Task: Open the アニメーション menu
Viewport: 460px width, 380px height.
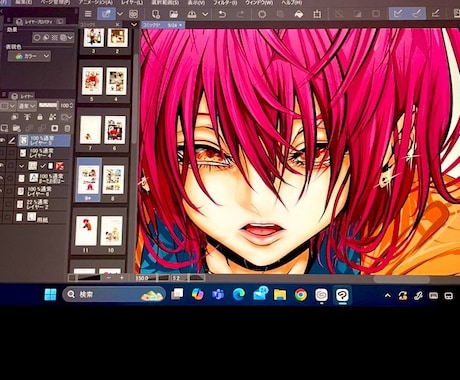Action: [96, 2]
